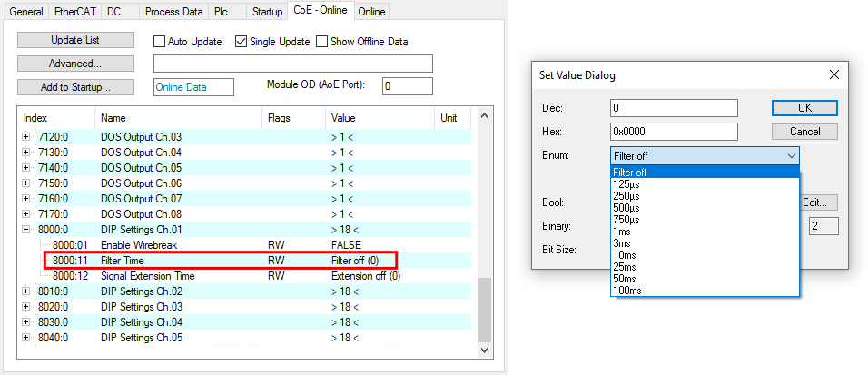868x375 pixels.
Task: Expand the 8040:0 DIP Settings Ch.05 node
Action: coord(26,338)
